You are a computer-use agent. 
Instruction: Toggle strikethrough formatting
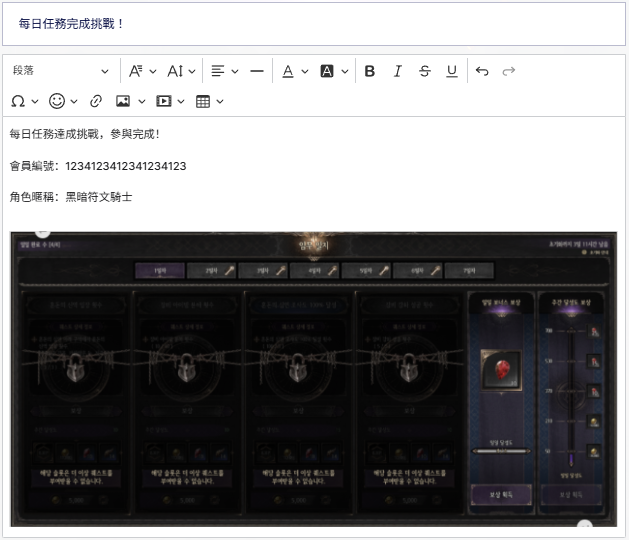coord(425,71)
